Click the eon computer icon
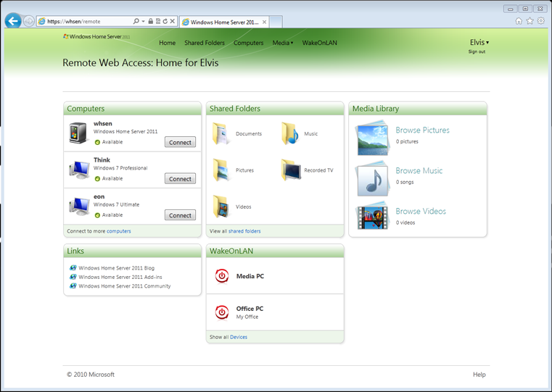The image size is (552, 392). pos(79,207)
